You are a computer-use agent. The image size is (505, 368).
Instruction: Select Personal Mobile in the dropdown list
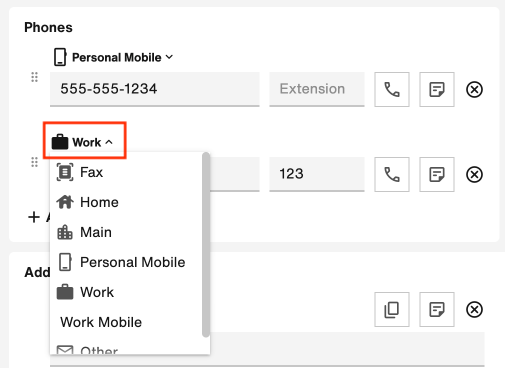click(126, 262)
